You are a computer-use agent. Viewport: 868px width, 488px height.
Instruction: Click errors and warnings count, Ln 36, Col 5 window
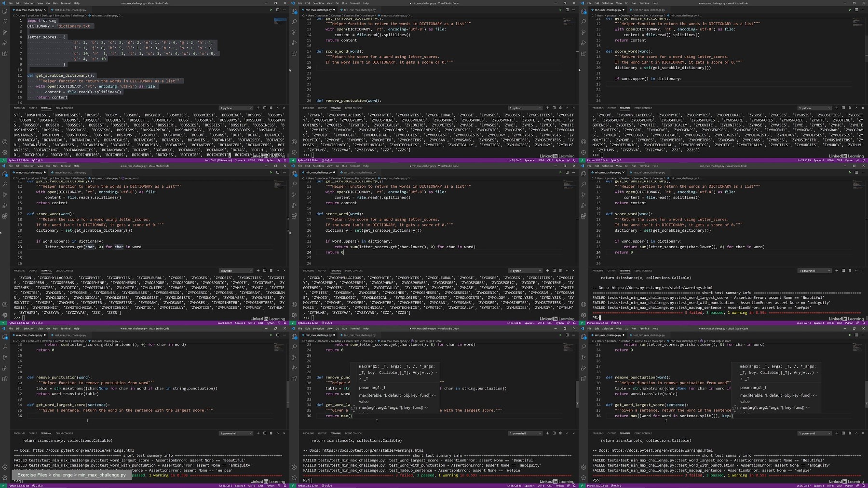click(x=38, y=486)
